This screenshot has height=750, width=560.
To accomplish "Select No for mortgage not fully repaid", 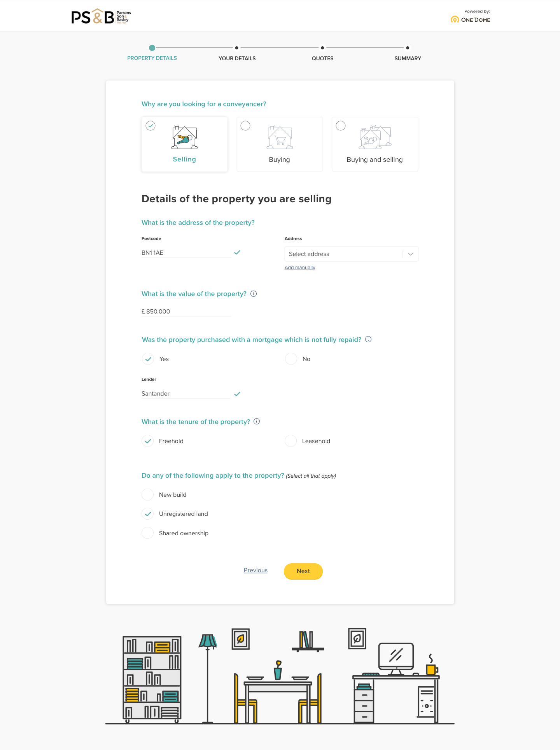I will tap(291, 359).
